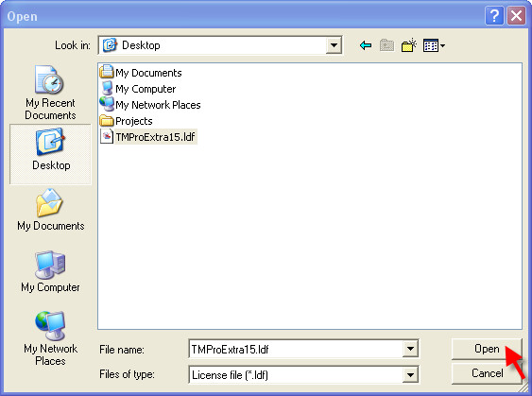The width and height of the screenshot is (532, 396).
Task: Open My Network Places in places bar
Action: (50, 338)
